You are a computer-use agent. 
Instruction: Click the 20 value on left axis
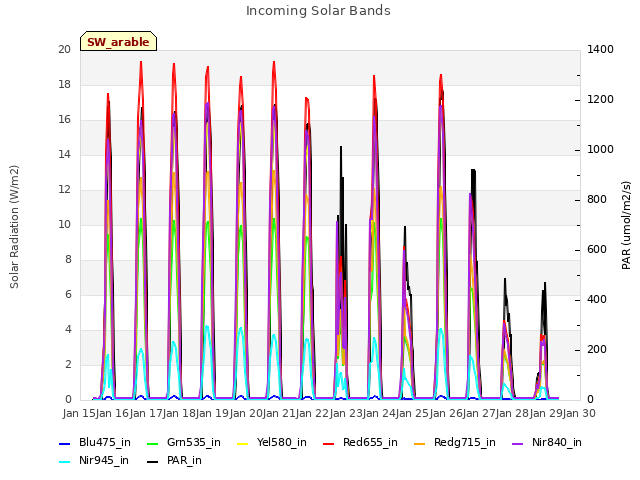pyautogui.click(x=64, y=49)
